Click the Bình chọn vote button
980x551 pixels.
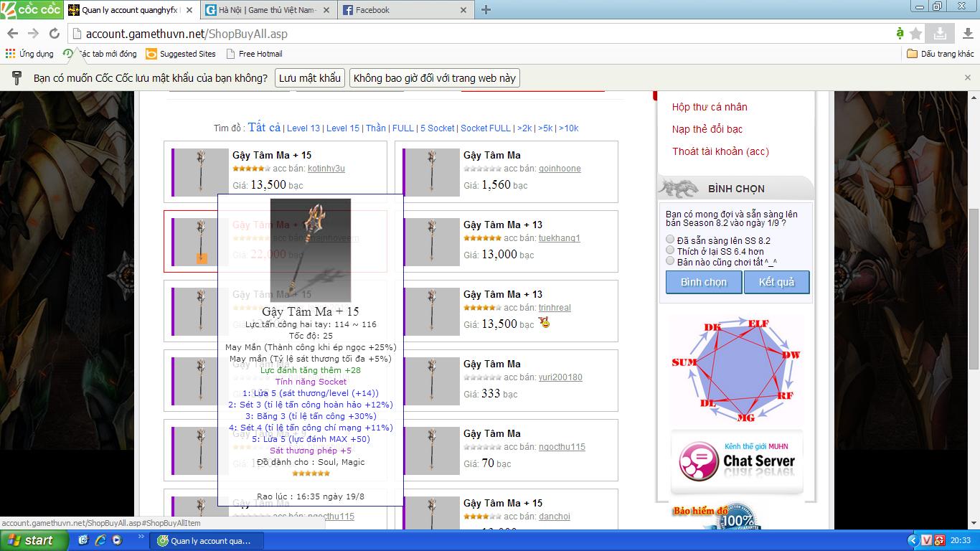click(x=704, y=282)
